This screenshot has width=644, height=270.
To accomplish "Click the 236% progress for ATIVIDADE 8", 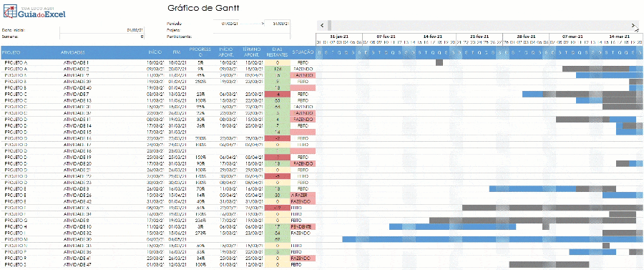I will tap(200, 221).
